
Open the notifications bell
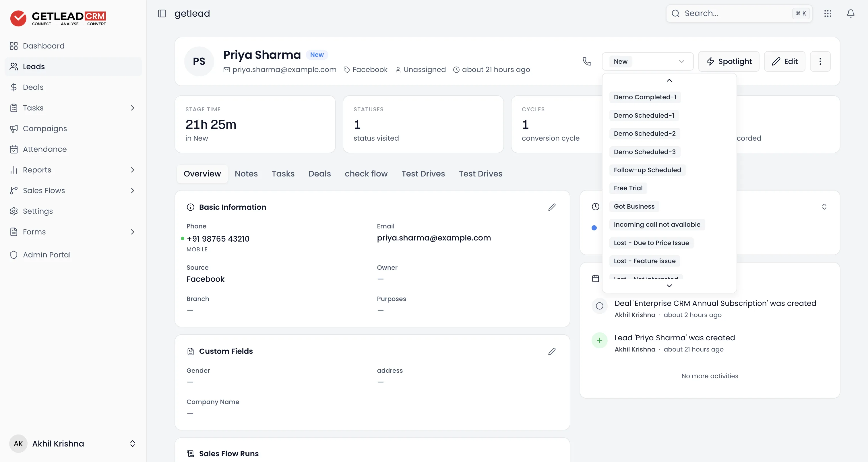[850, 13]
